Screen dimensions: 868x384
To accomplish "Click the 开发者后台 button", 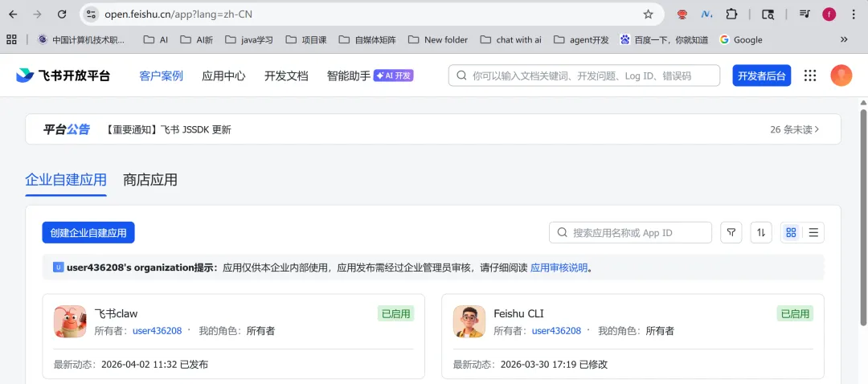I will click(762, 76).
